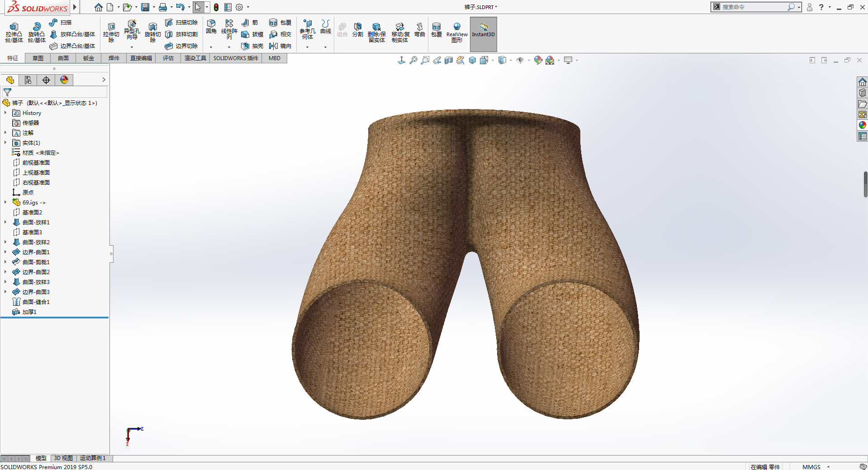Select the 抽壳 shell tool
This screenshot has width=868, height=470.
(x=252, y=46)
